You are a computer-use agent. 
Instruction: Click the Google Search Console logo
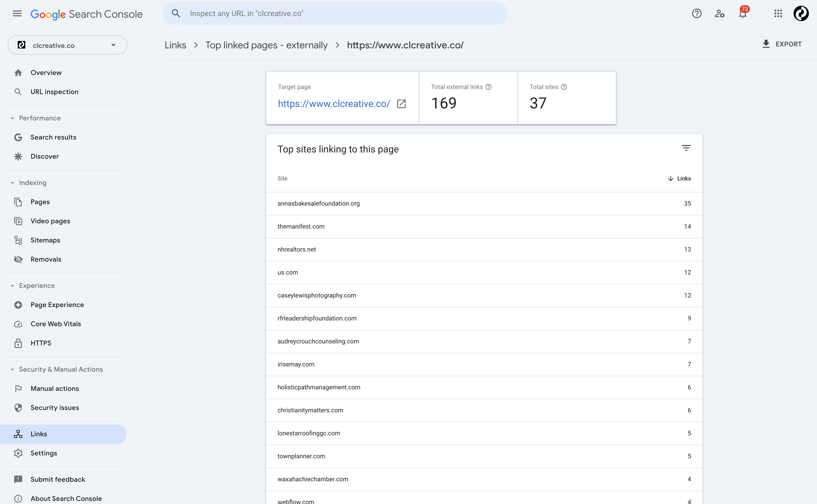(x=87, y=14)
